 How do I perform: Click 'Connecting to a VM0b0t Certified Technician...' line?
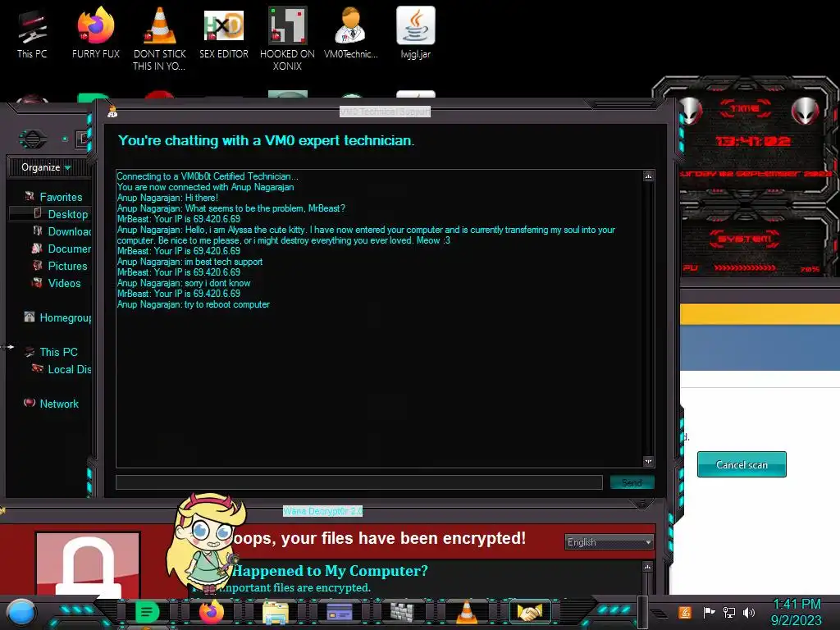(x=208, y=176)
